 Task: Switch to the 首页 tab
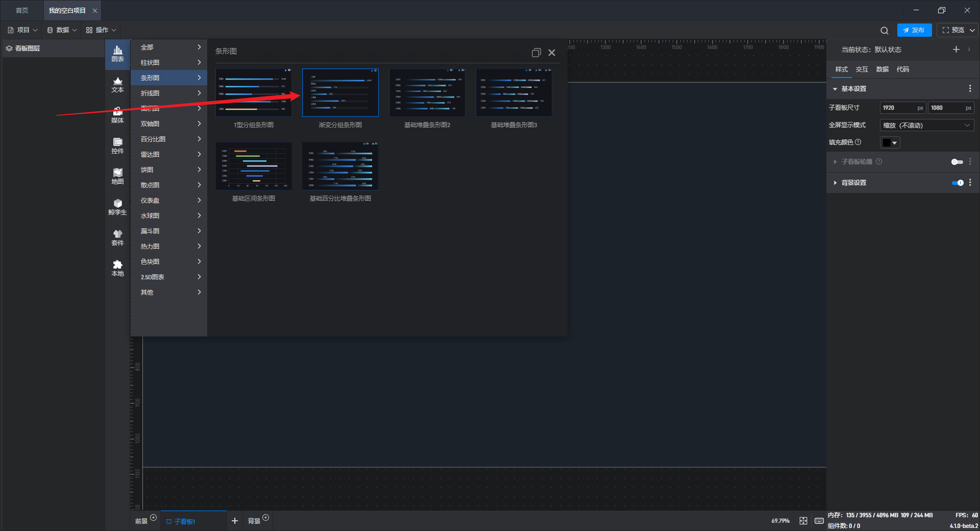click(22, 11)
